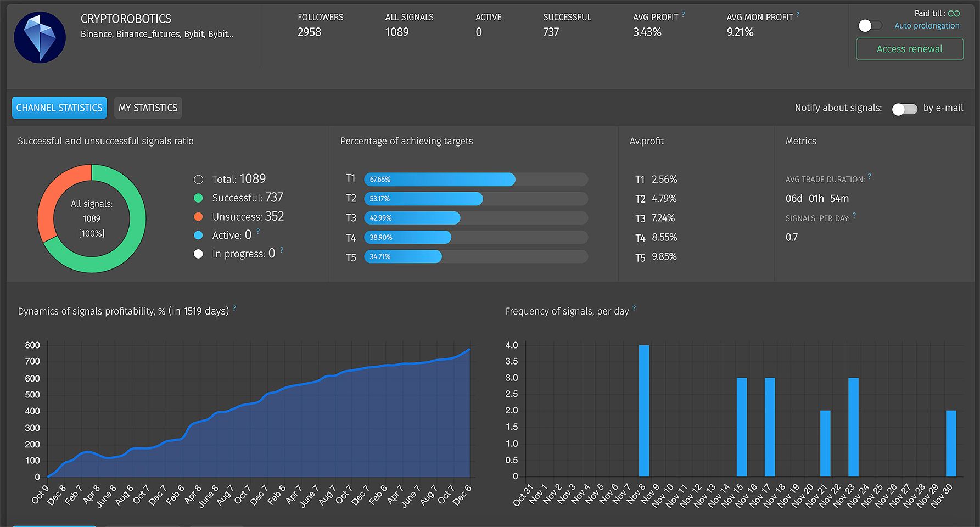
Task: Click the 'Total: 1089' legend text
Action: (239, 179)
